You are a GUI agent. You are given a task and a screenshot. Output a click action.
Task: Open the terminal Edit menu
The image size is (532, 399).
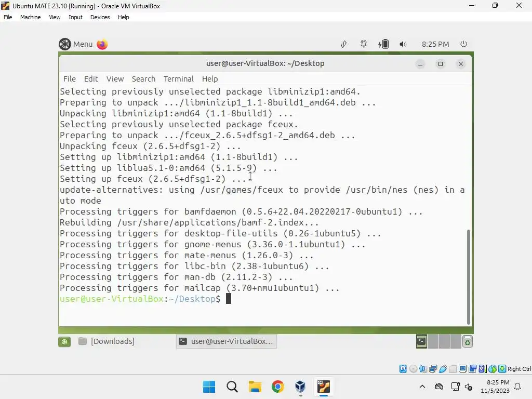pyautogui.click(x=91, y=79)
